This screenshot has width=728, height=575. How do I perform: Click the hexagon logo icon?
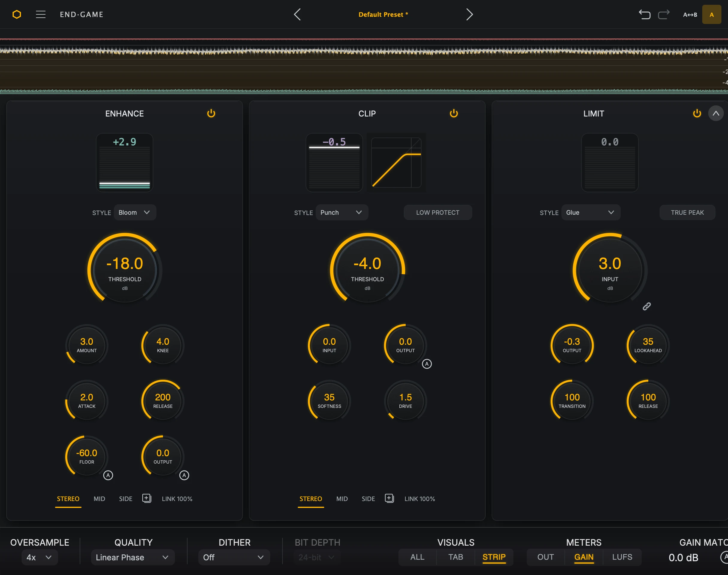click(17, 14)
